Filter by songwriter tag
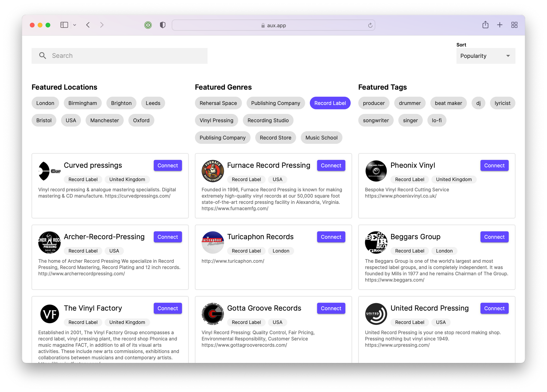Screen dimensions: 547x392 (x=376, y=120)
